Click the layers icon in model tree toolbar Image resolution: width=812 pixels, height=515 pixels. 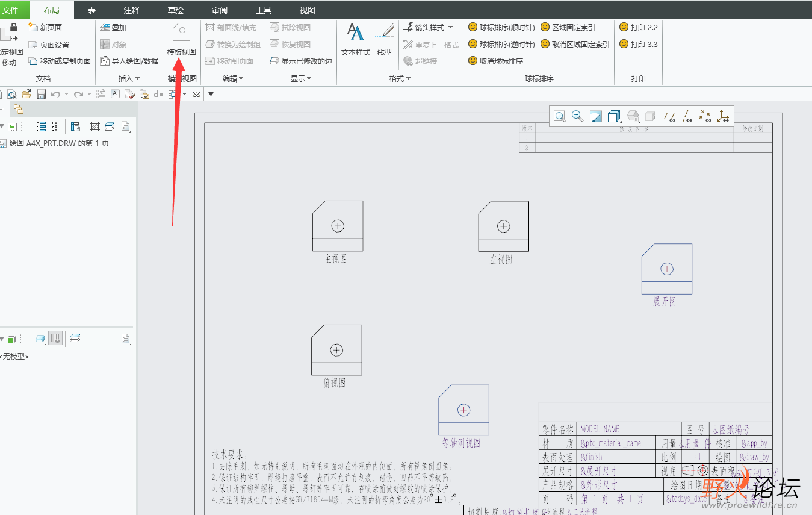coord(75,339)
